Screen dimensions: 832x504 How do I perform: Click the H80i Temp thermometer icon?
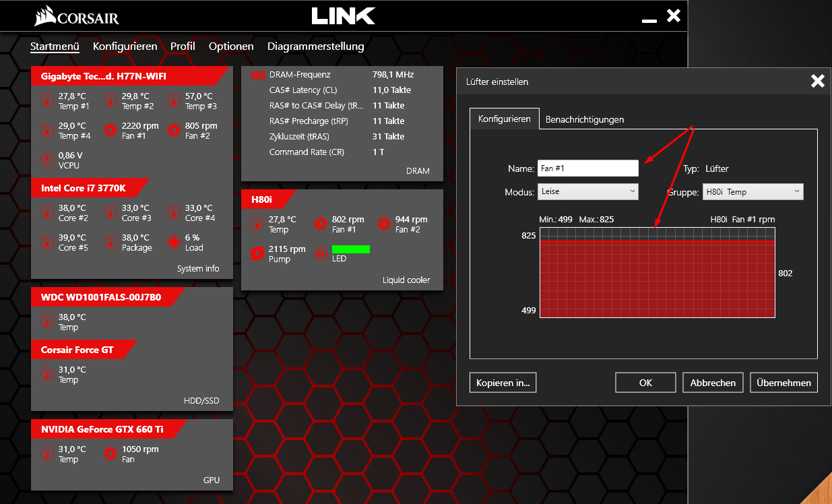click(257, 224)
